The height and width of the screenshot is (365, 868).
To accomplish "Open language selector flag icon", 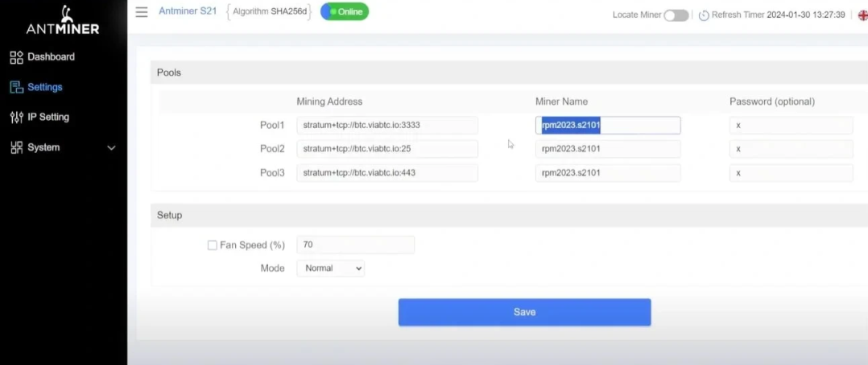I will point(862,15).
